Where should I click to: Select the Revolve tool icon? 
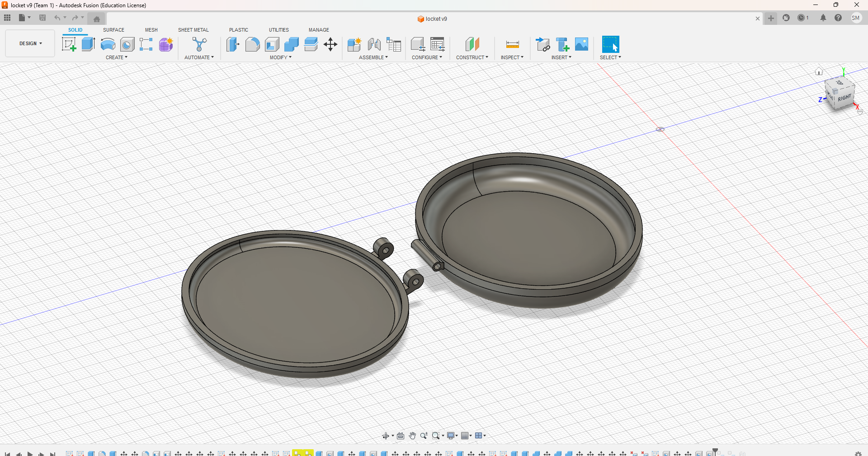click(x=108, y=44)
